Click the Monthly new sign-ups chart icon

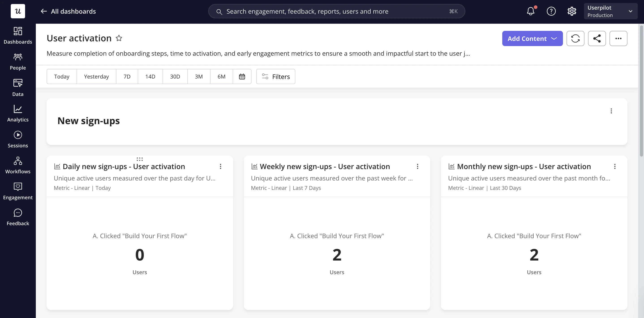[451, 166]
